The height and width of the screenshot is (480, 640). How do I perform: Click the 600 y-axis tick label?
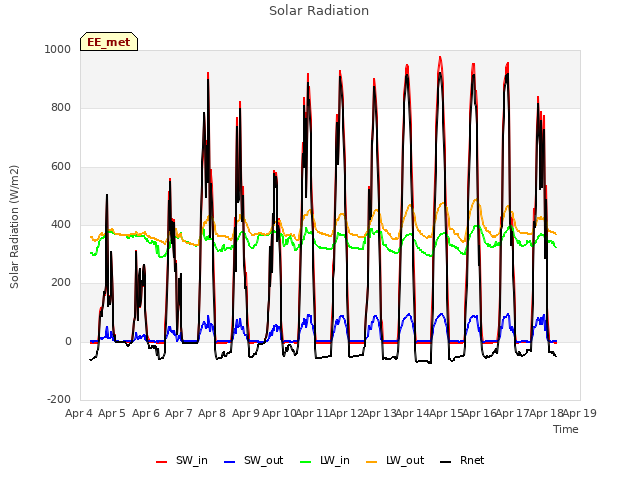coord(61,167)
